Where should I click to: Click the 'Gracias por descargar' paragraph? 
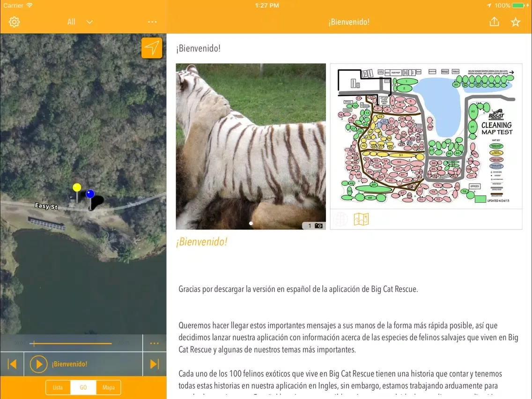298,289
